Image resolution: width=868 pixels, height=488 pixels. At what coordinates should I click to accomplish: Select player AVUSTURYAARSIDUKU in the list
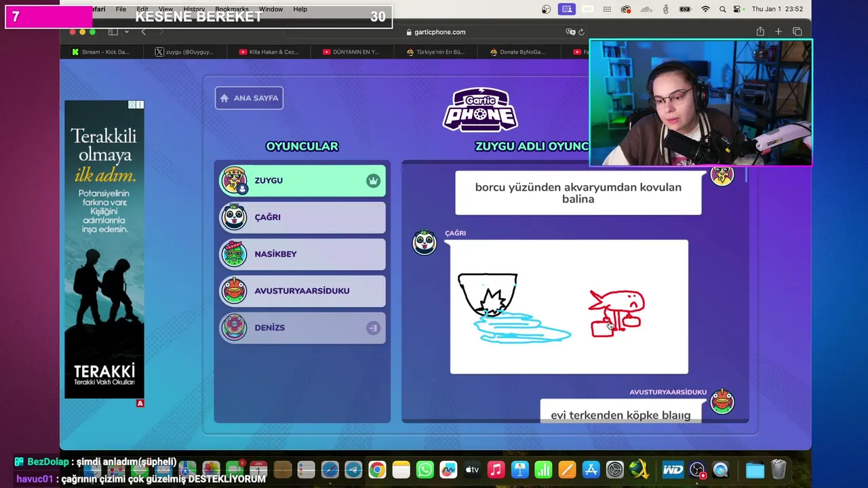302,291
